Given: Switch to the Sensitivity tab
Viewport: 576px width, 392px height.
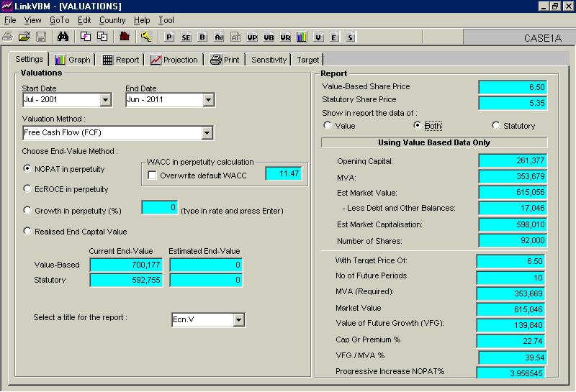Looking at the screenshot, I should tap(269, 60).
